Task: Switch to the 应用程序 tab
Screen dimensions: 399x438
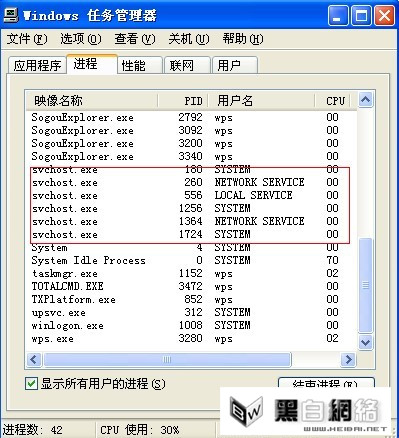Action: 37,65
